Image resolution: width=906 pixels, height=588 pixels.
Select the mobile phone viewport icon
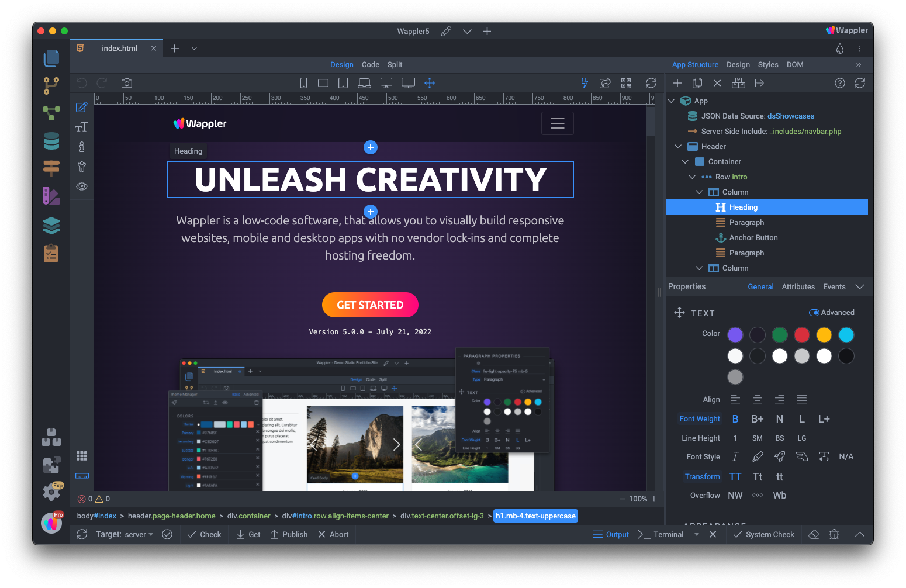click(x=303, y=83)
